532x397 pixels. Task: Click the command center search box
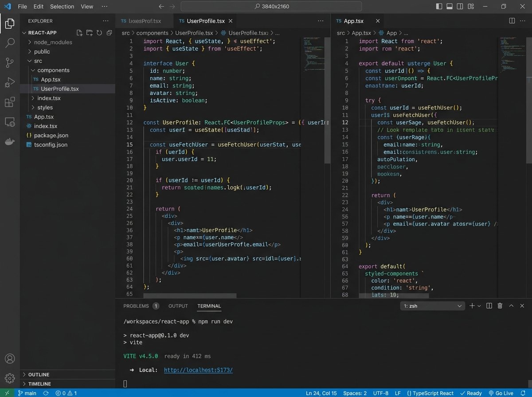coord(271,7)
